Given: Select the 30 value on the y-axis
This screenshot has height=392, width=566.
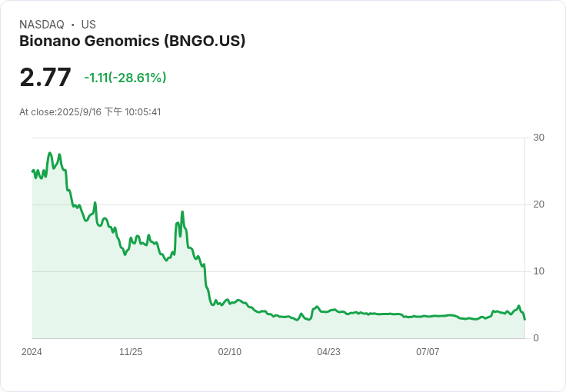Looking at the screenshot, I should coord(538,138).
